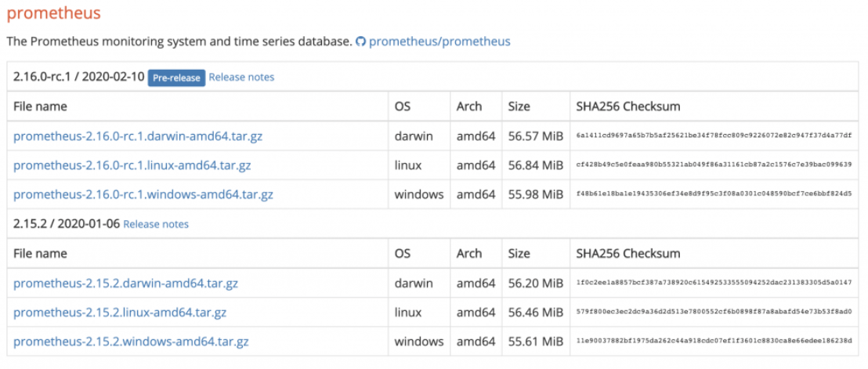Download prometheus-2.15.2.linux-amd64.tar.gz

120,313
